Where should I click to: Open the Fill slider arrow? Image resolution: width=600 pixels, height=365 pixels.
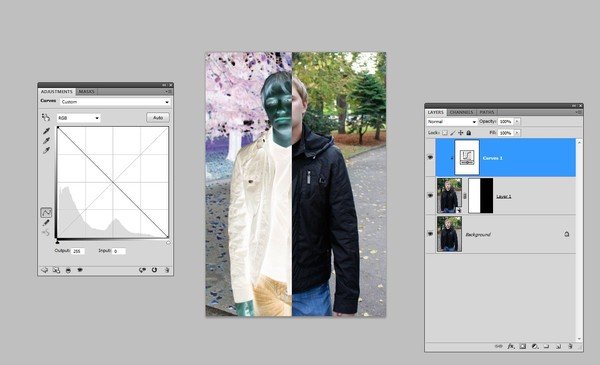(517, 133)
